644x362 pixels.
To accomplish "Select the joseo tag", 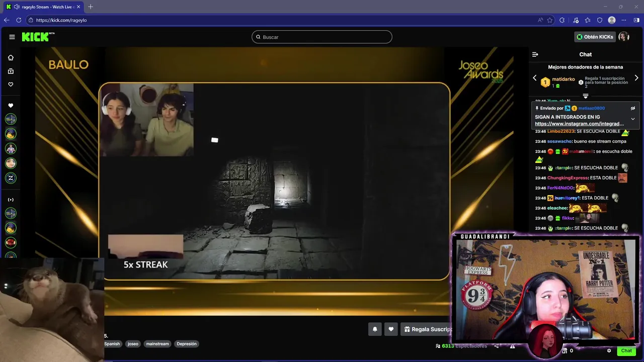I will pyautogui.click(x=133, y=344).
